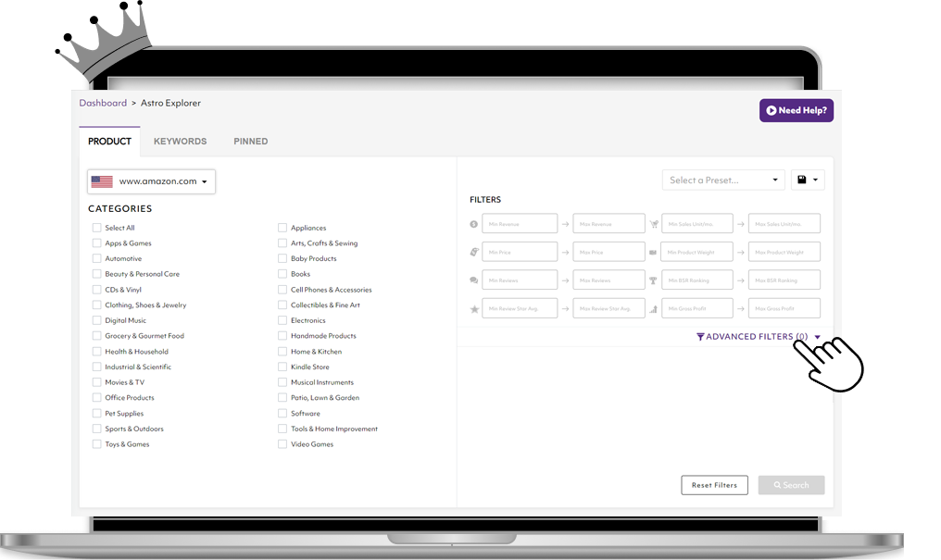This screenshot has width=941, height=560.
Task: Expand the save preset floppy disk dropdown
Action: [x=808, y=180]
